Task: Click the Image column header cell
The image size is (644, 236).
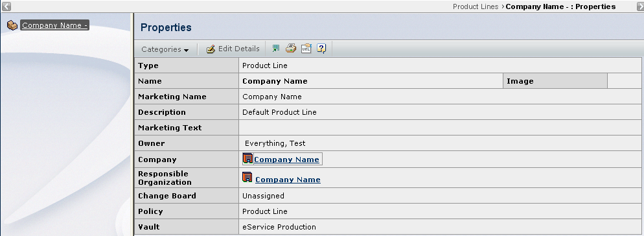Action: [555, 81]
